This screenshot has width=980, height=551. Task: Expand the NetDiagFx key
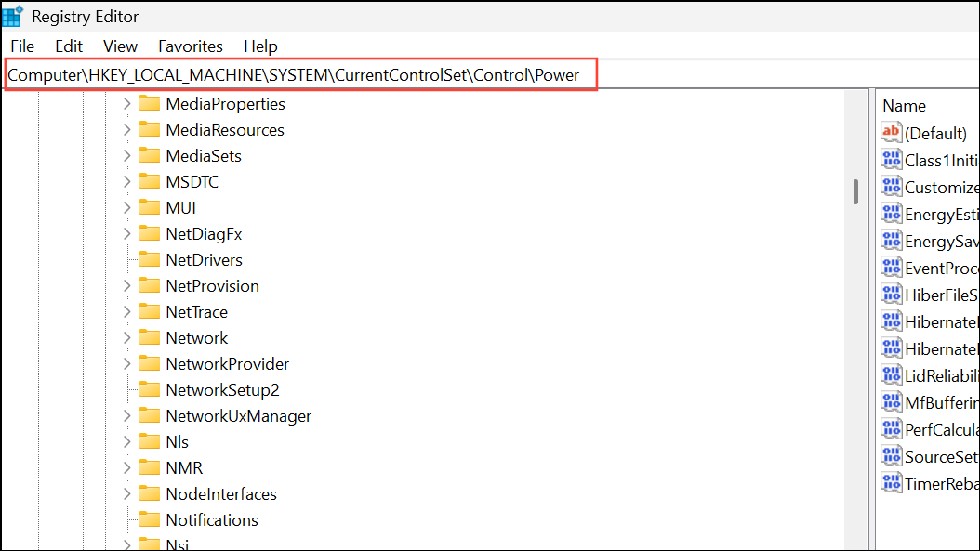(x=126, y=233)
